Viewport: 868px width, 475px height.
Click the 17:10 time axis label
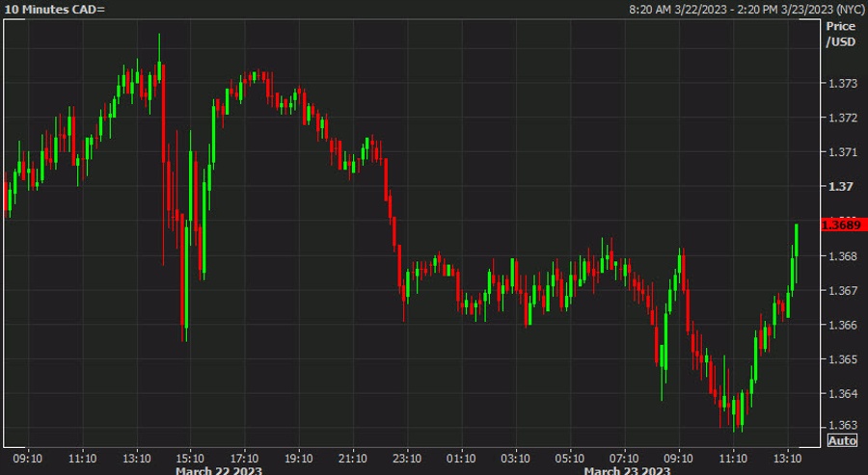(x=244, y=459)
